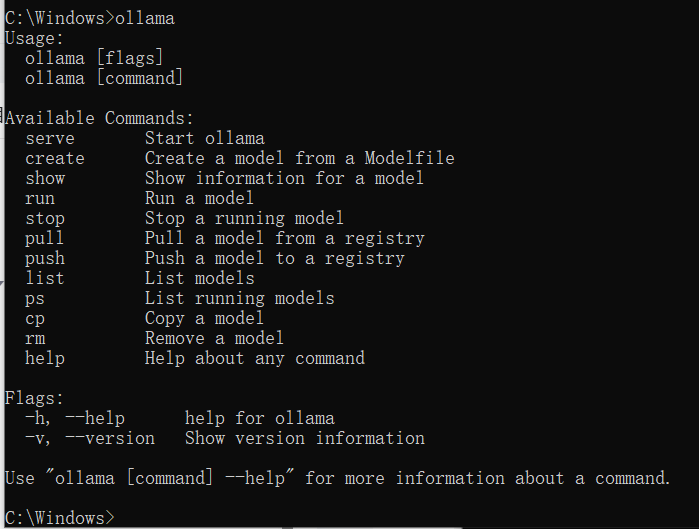Click on the "push" command

45,258
